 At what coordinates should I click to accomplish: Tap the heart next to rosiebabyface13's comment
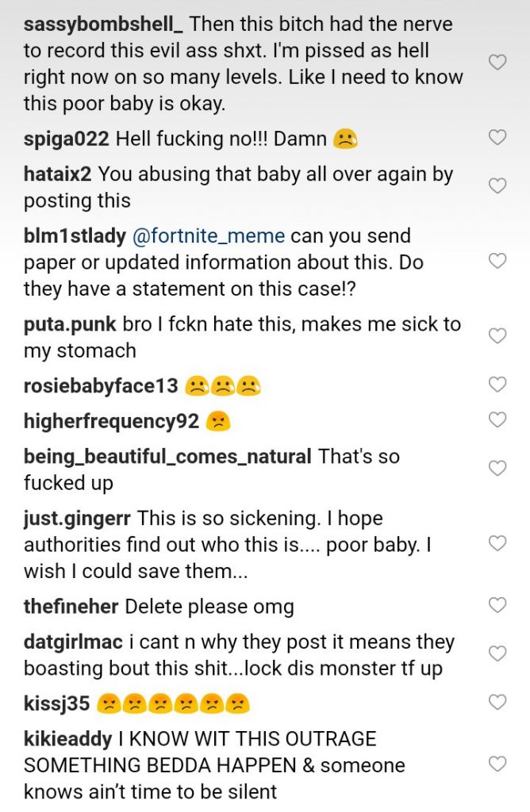(x=497, y=385)
